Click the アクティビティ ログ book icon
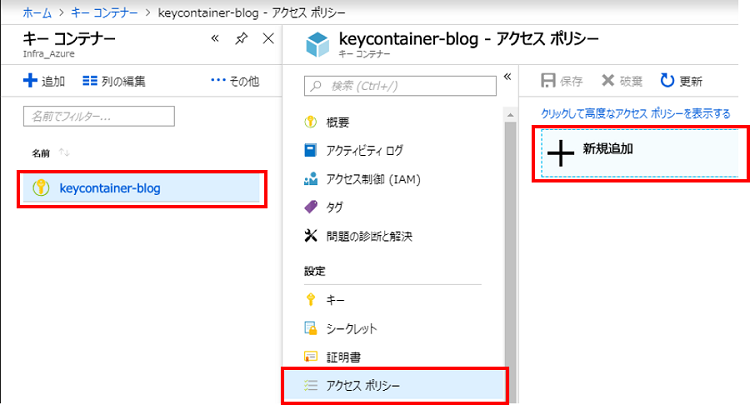750x405 pixels. coord(310,150)
